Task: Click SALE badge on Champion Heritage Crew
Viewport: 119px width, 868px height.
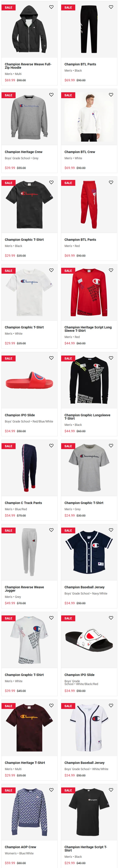Action: point(8,95)
